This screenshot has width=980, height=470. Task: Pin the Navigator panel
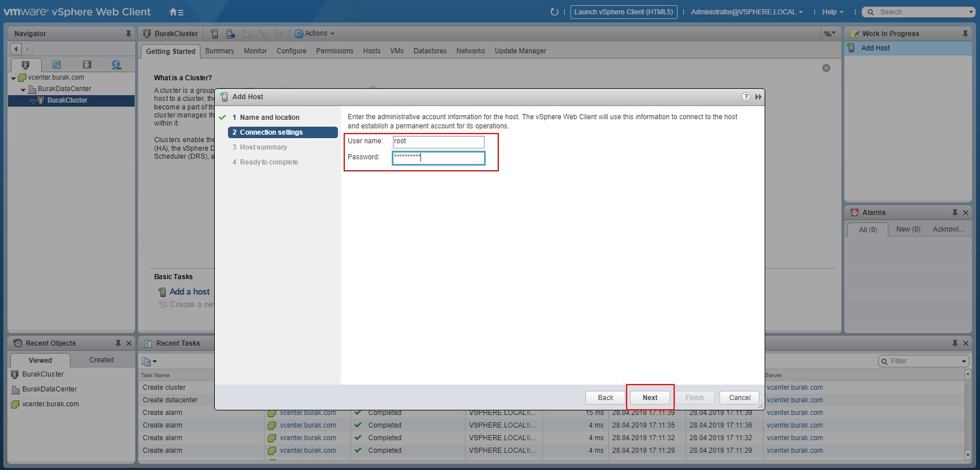point(128,34)
